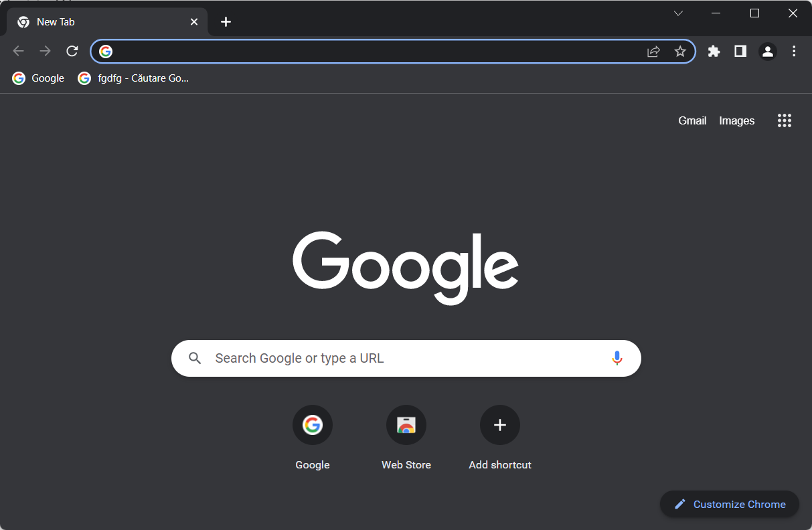This screenshot has height=530, width=812.
Task: Close the Chrome window
Action: (793, 13)
